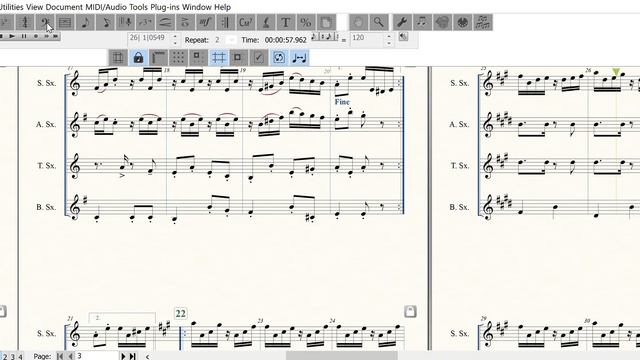Toggle the circular arrows layout icon
Viewport: 640px width, 360px height.
click(279, 58)
